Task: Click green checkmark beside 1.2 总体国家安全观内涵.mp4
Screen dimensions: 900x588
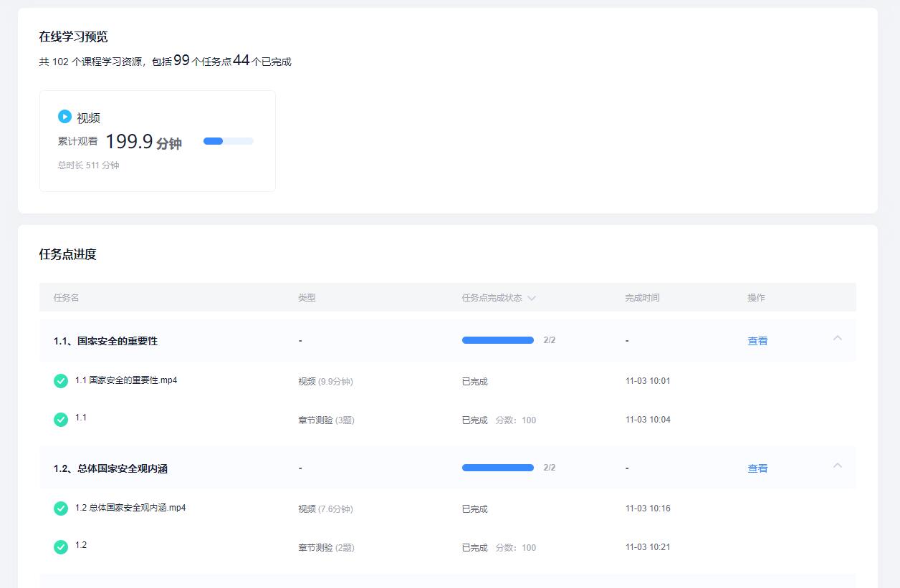Action: click(x=61, y=509)
